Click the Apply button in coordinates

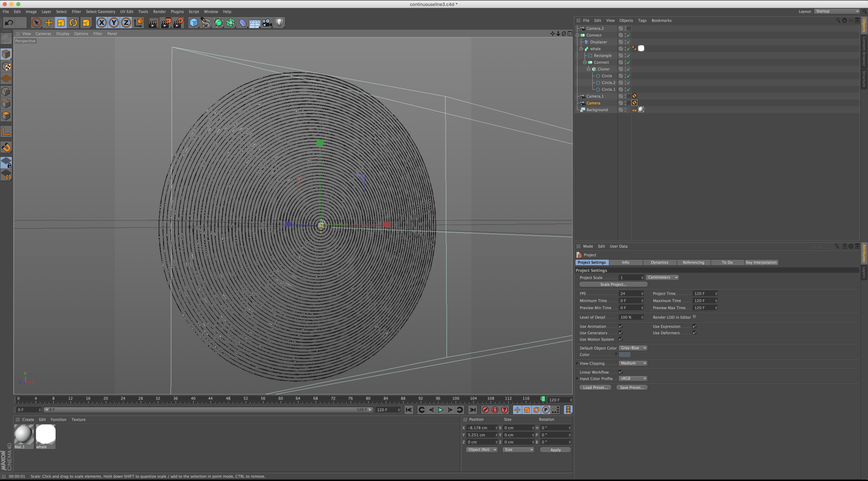tap(555, 450)
